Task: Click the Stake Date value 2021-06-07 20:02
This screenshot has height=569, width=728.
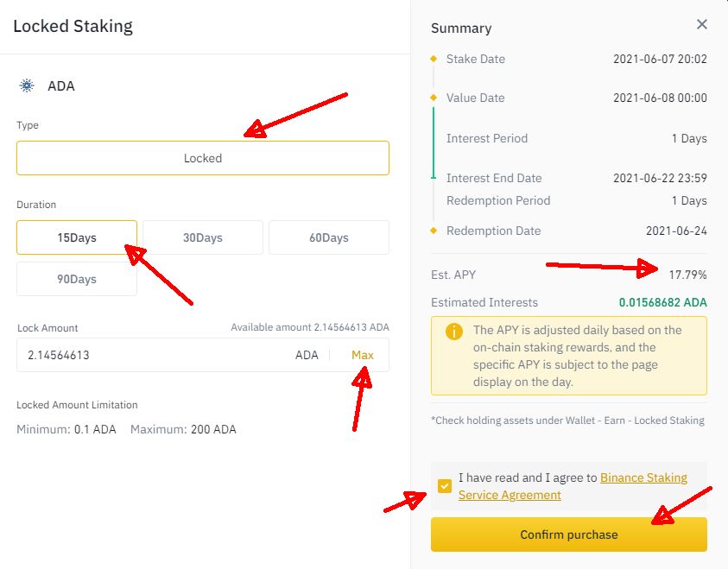Action: tap(660, 59)
